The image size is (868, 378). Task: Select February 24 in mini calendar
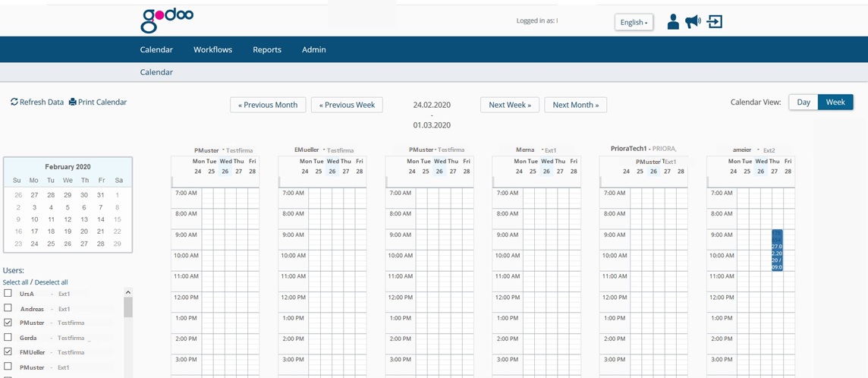(x=34, y=244)
